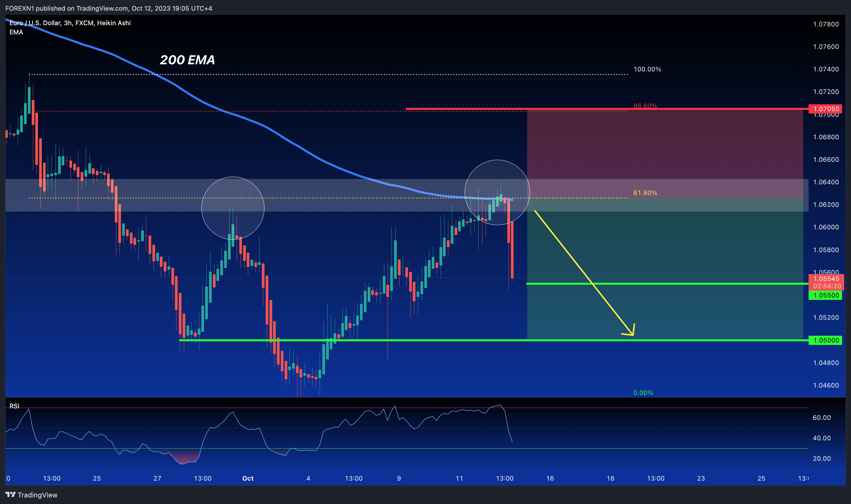Viewport: 851px width, 504px height.
Task: Click the 1.06400 price axis value
Action: (x=826, y=182)
